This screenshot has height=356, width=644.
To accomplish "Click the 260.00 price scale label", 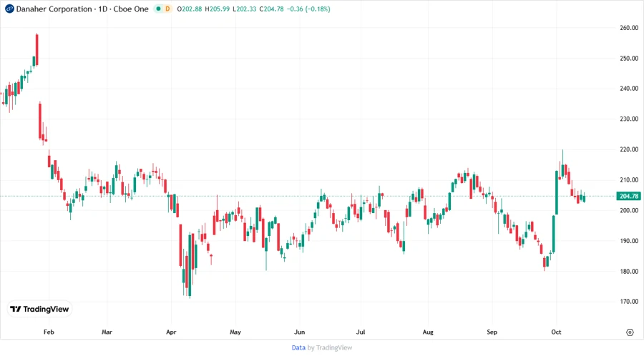I will point(628,28).
